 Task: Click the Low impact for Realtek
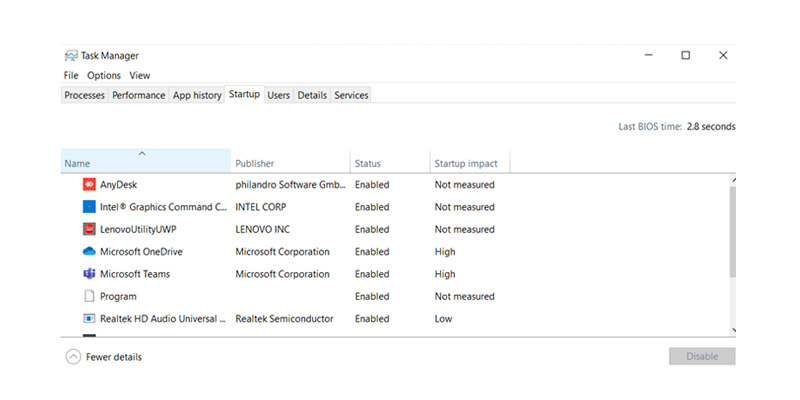pos(443,319)
